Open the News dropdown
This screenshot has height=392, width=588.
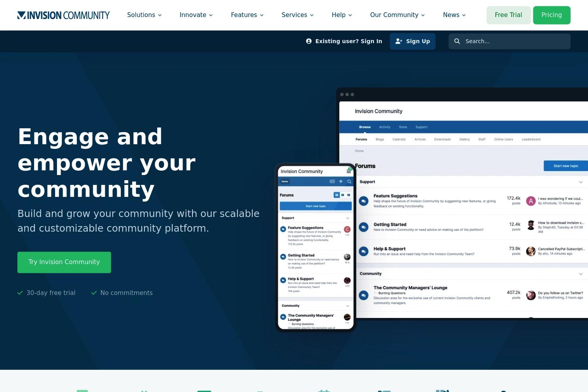point(455,15)
